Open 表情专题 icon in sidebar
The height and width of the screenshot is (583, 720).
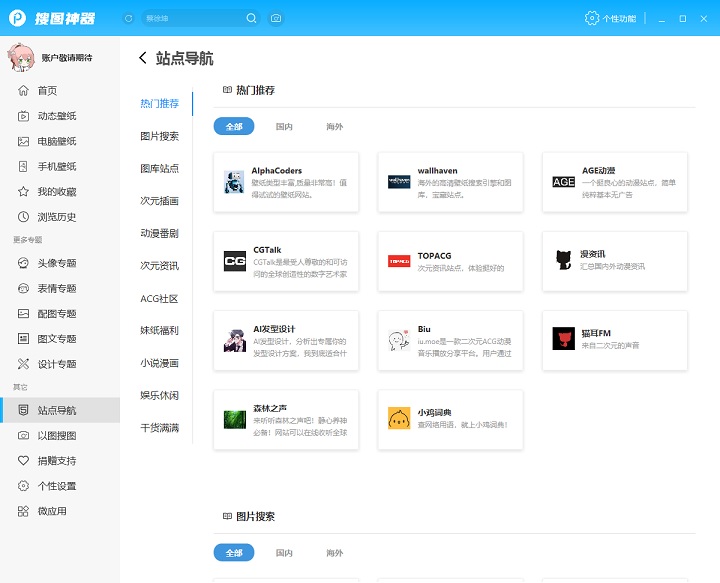tap(23, 288)
